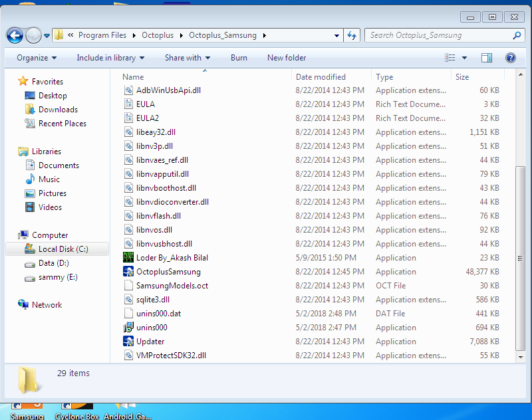Select the Updater application icon
This screenshot has height=420, width=532.
pyautogui.click(x=128, y=342)
